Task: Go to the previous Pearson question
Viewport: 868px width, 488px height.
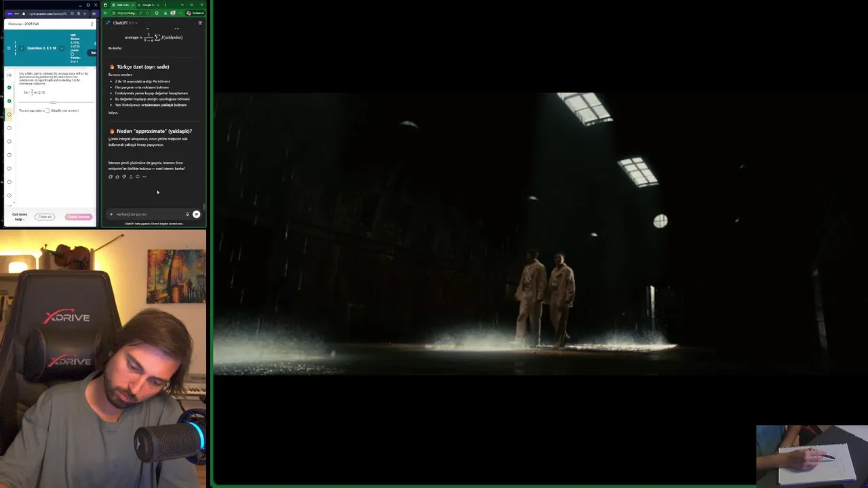Action: (x=22, y=48)
